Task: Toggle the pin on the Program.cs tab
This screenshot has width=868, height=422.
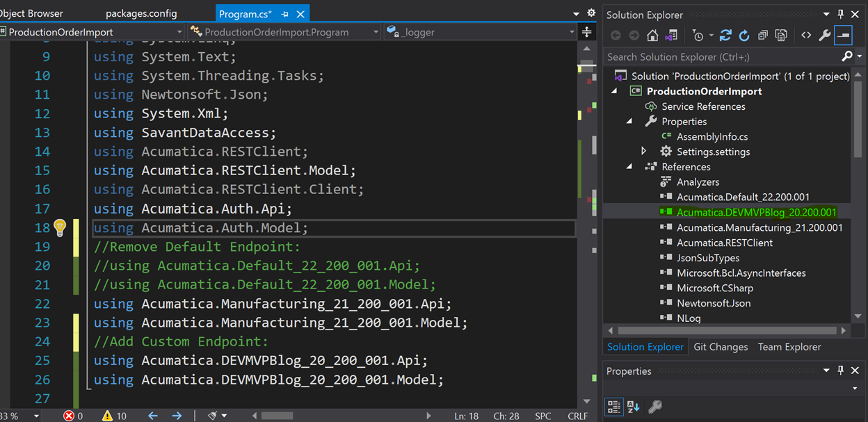Action: click(285, 14)
